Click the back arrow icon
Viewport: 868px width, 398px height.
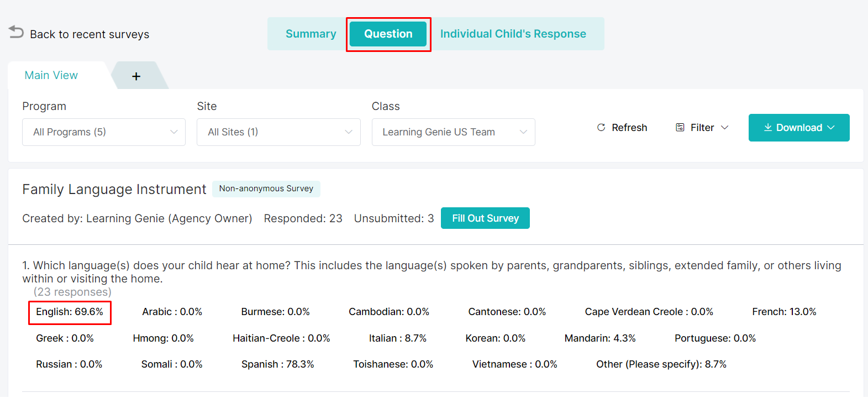(16, 33)
